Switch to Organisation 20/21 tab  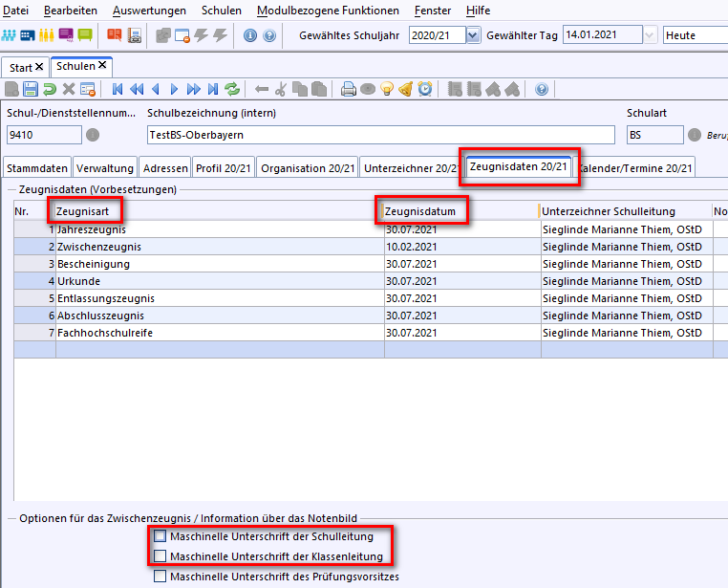point(308,168)
